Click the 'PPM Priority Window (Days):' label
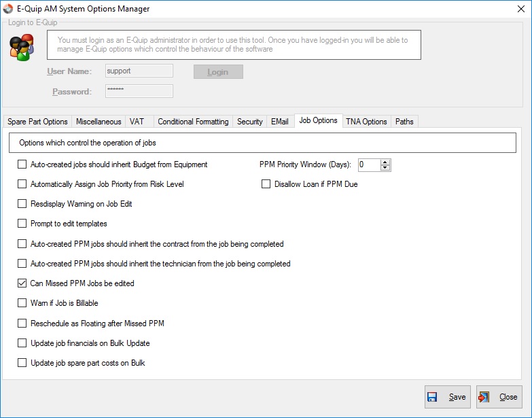 point(305,164)
